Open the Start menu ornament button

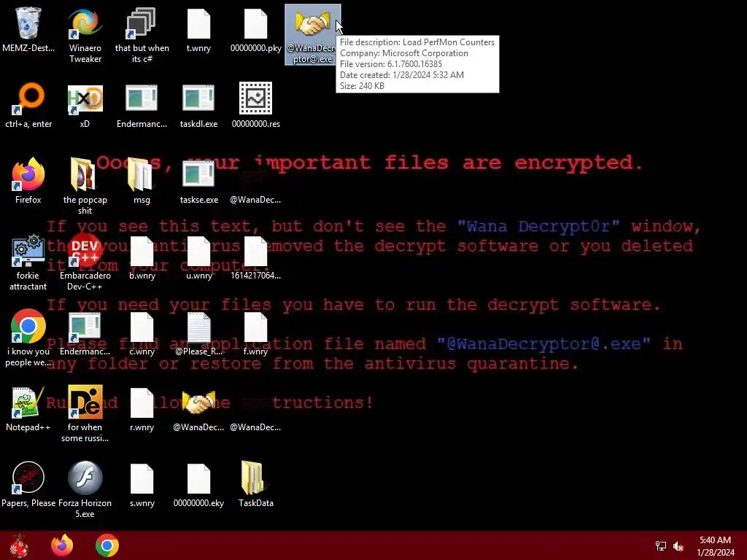coord(18,545)
